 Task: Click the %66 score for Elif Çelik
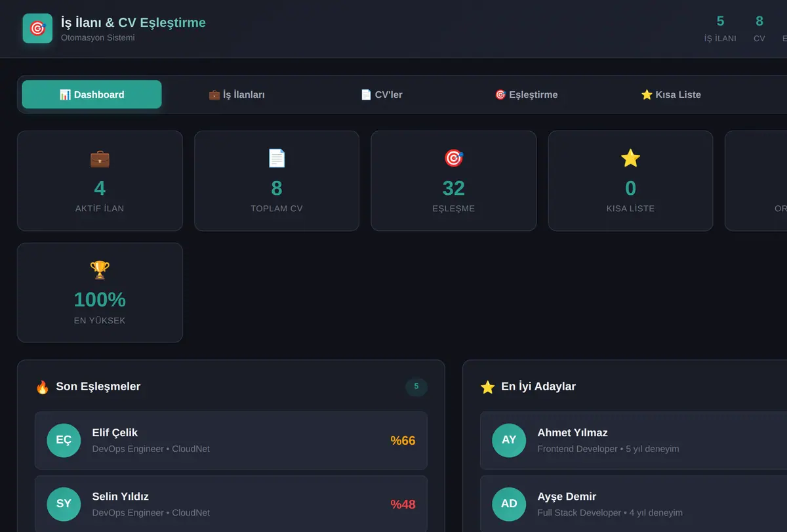click(x=403, y=441)
